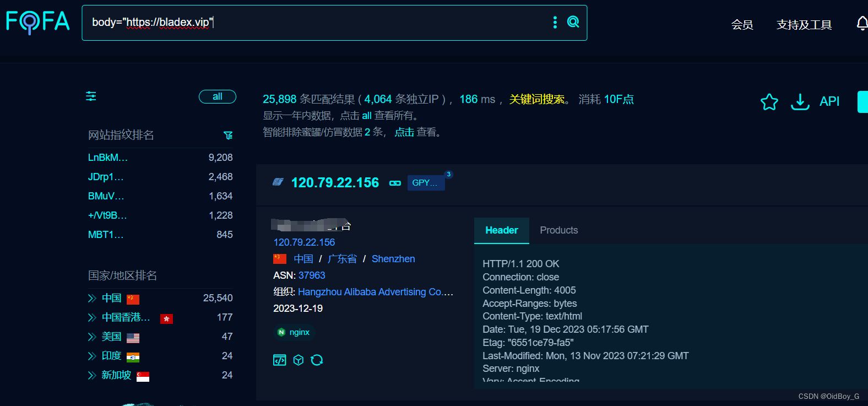Image resolution: width=868 pixels, height=406 pixels.
Task: Click the 2023-12-19 date text
Action: (298, 308)
